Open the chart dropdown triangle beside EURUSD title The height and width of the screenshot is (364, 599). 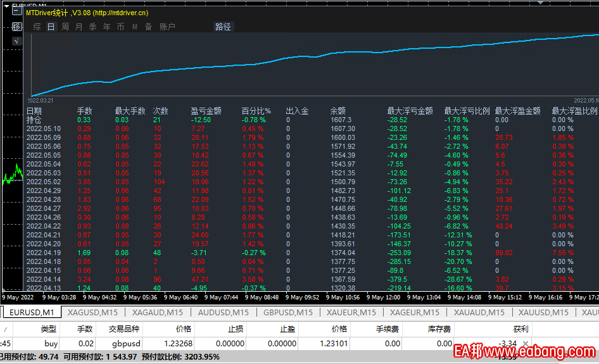click(6, 6)
